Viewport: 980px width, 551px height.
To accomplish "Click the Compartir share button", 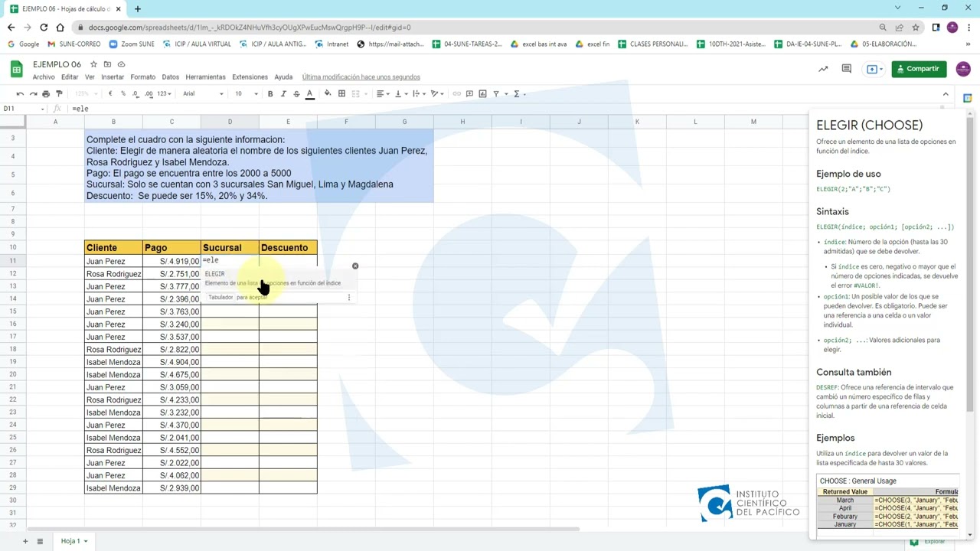I will point(919,69).
